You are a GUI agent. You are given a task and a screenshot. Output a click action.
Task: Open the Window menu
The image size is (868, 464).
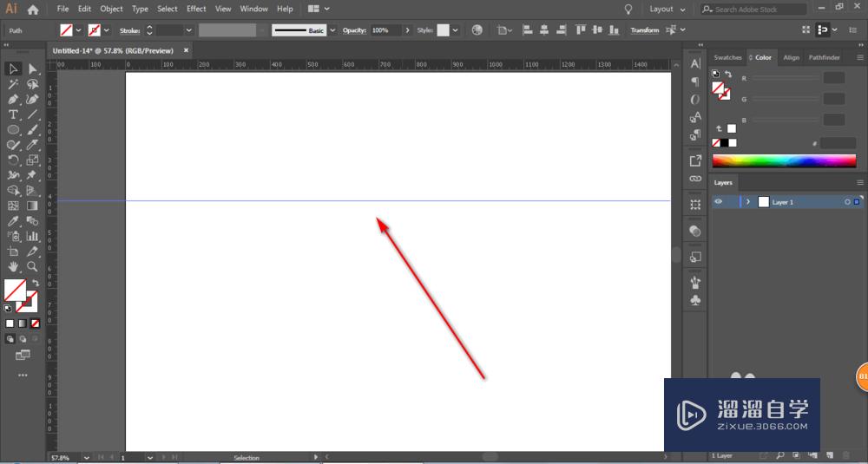coord(253,9)
